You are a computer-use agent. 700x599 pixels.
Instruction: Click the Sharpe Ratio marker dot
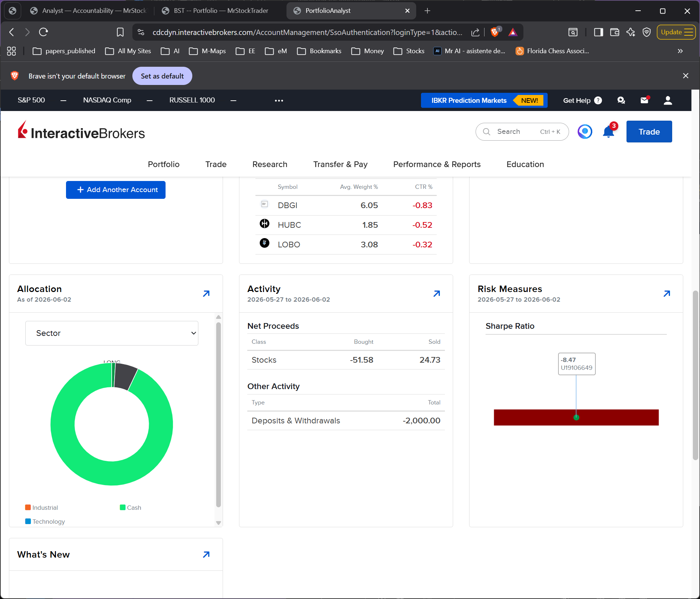[576, 417]
